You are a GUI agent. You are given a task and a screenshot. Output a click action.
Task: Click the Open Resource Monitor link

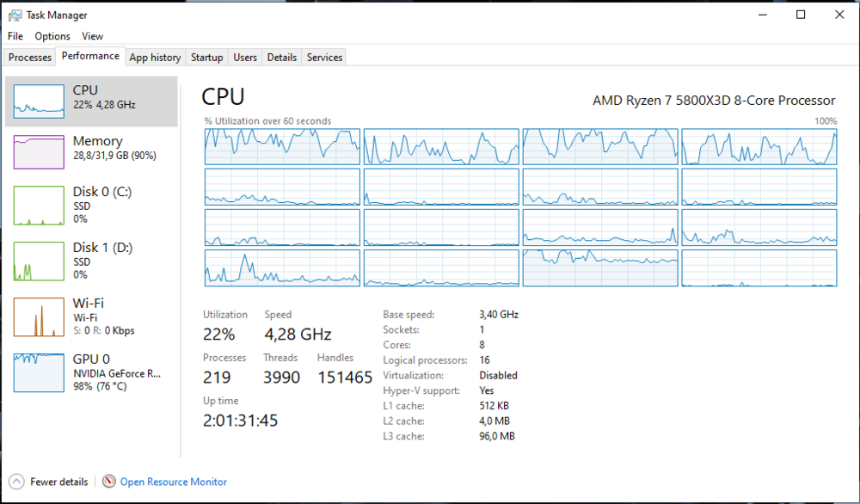(174, 482)
